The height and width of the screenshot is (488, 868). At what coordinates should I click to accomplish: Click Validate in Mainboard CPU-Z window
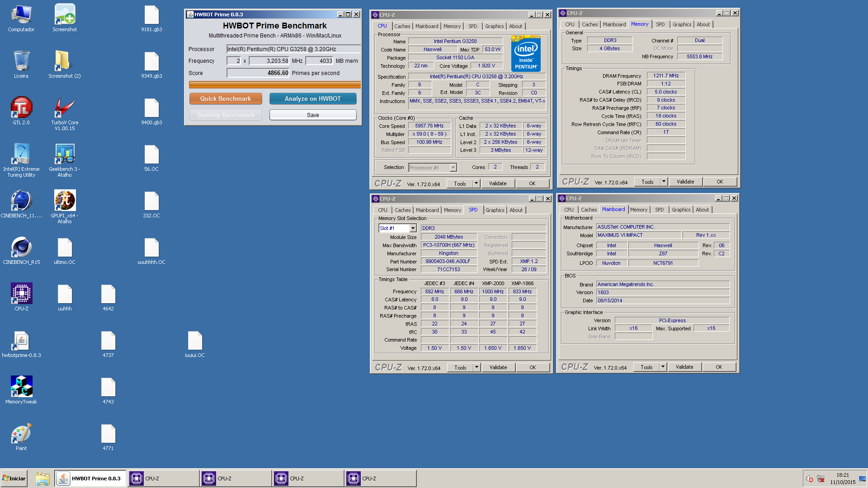[x=684, y=367]
